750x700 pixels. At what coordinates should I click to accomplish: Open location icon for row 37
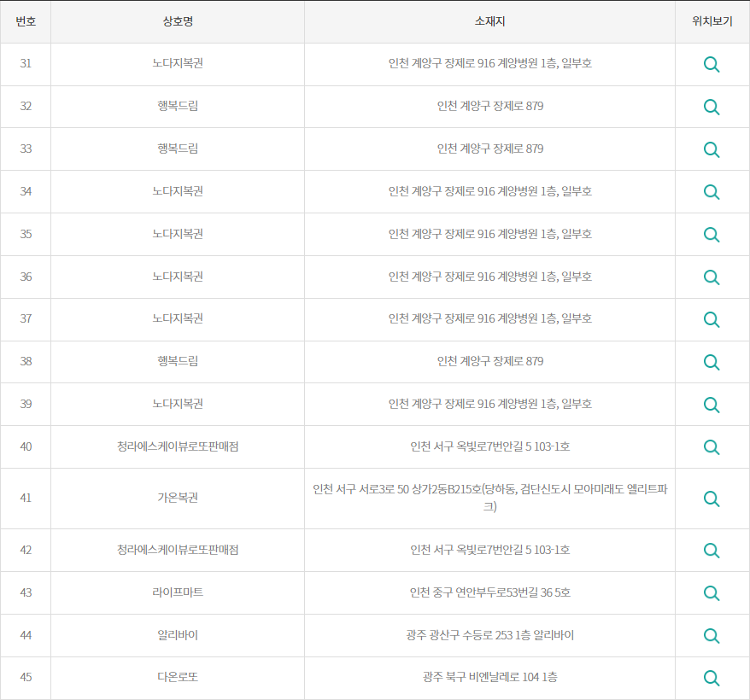tap(712, 319)
